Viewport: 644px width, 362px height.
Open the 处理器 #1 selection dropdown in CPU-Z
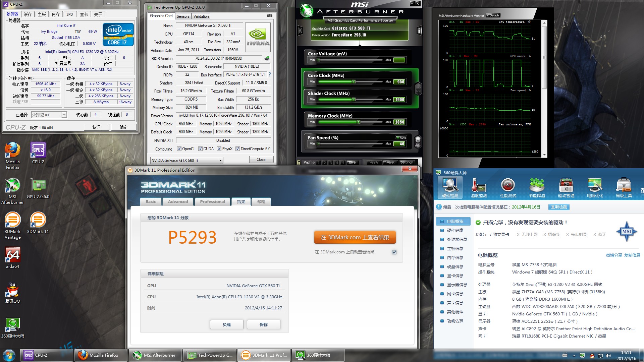[49, 115]
